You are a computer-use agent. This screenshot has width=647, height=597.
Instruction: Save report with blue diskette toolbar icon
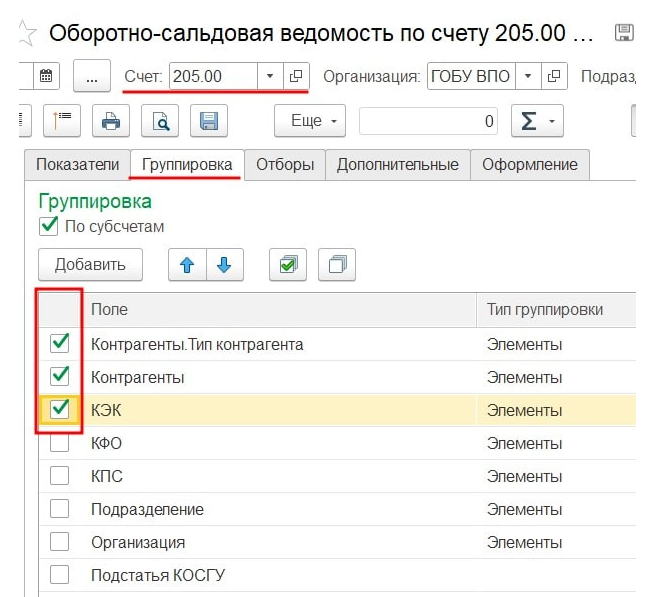coord(208,120)
